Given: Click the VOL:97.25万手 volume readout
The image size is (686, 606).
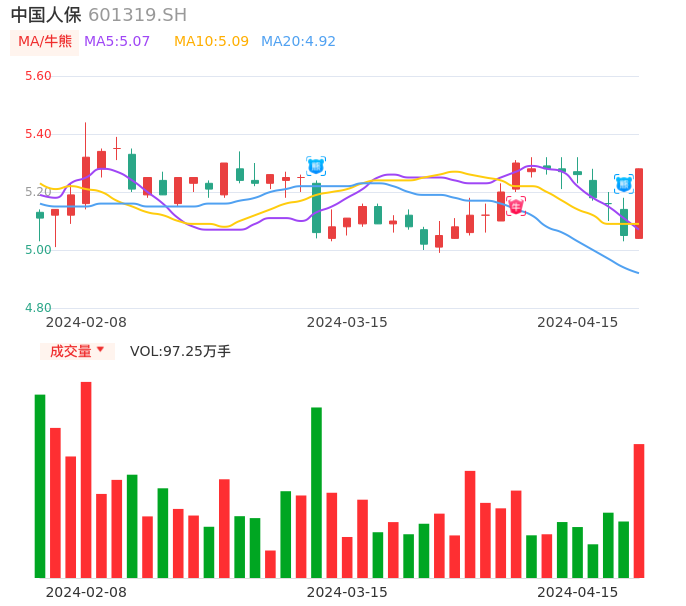Looking at the screenshot, I should coord(180,351).
